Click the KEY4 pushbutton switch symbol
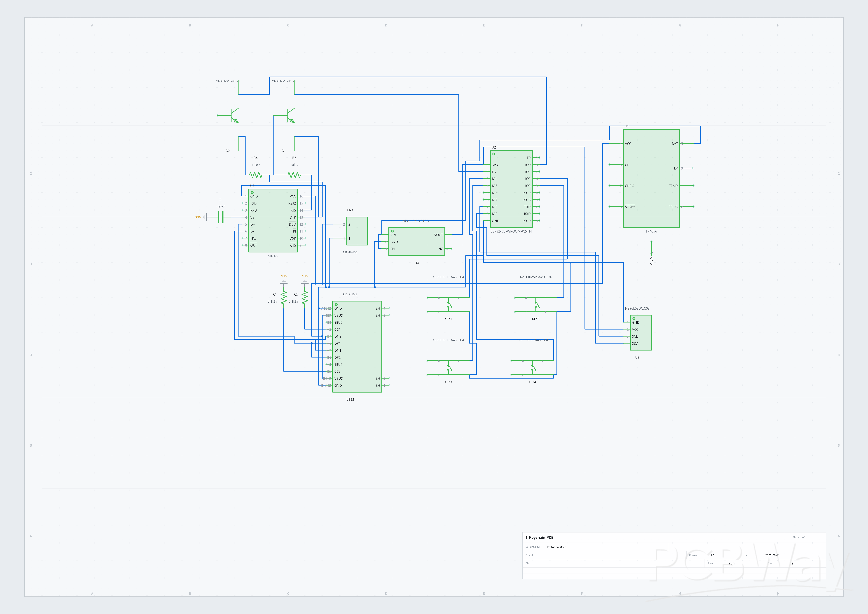The image size is (868, 614). click(532, 368)
